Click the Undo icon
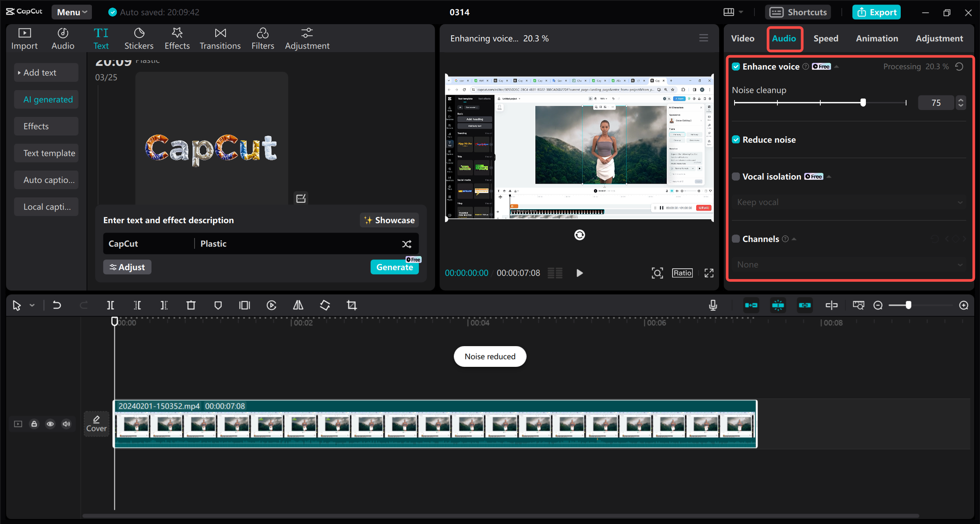 [x=57, y=305]
